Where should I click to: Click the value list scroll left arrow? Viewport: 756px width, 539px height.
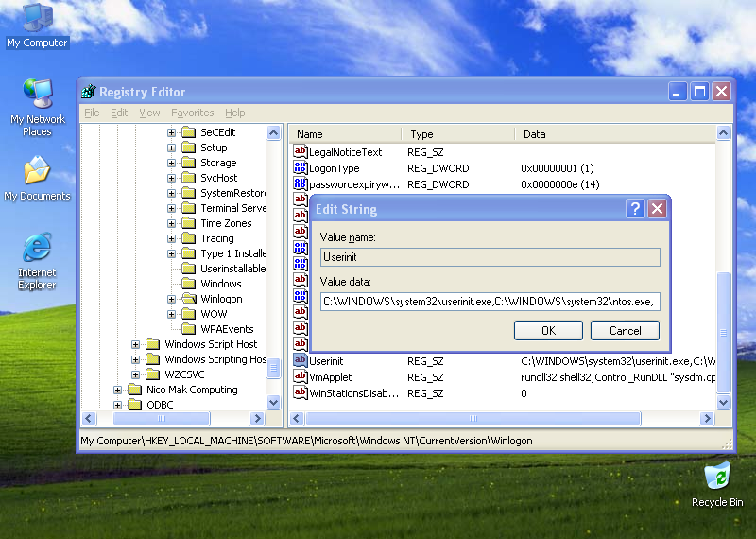pos(297,418)
